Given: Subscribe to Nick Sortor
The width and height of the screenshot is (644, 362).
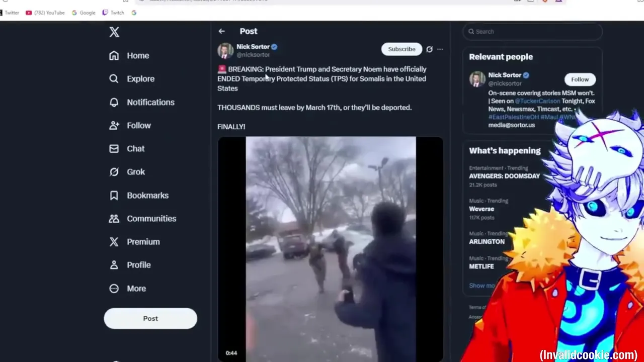Looking at the screenshot, I should point(401,49).
